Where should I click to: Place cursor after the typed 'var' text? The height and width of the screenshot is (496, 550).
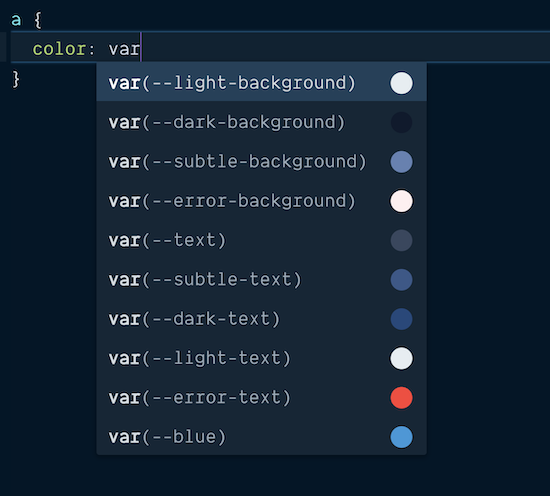coord(140,48)
